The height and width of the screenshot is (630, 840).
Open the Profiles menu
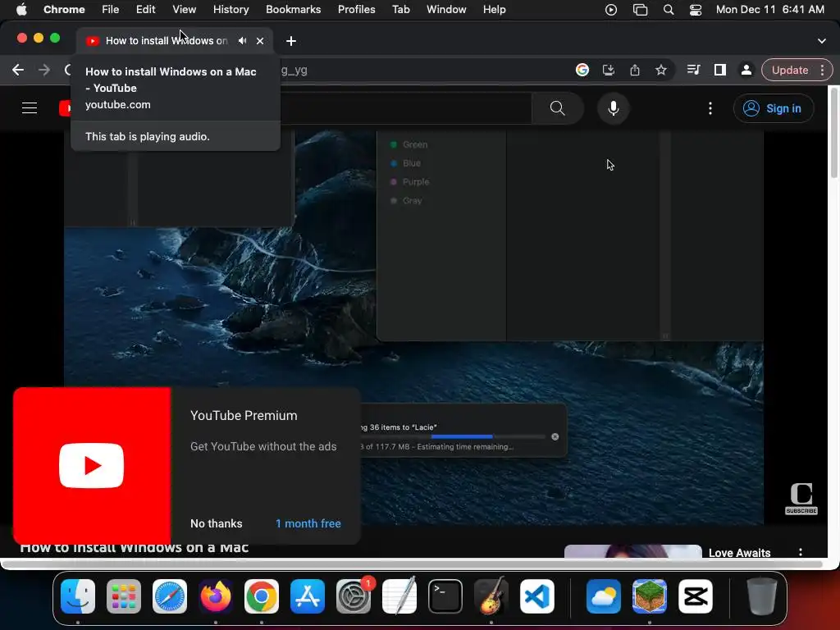pos(356,9)
